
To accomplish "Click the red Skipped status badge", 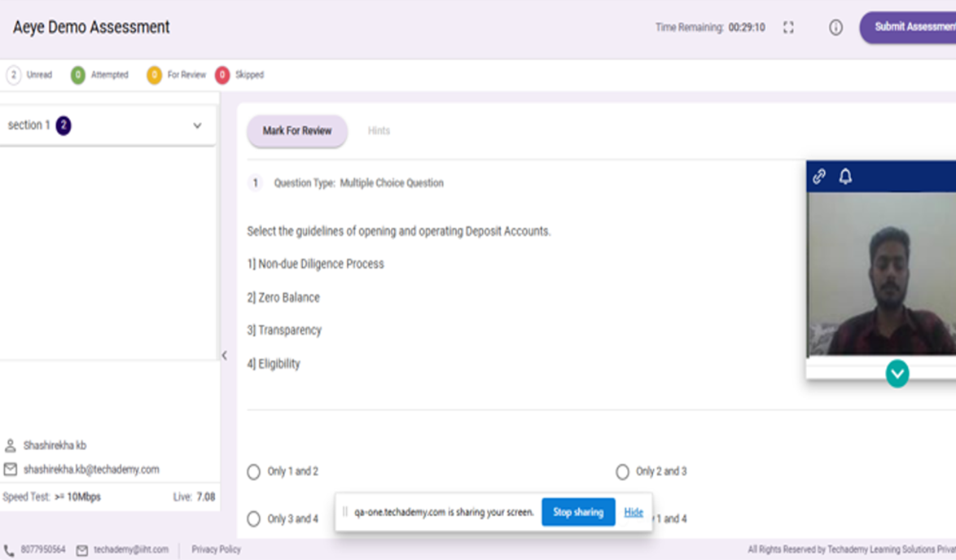I will point(222,75).
